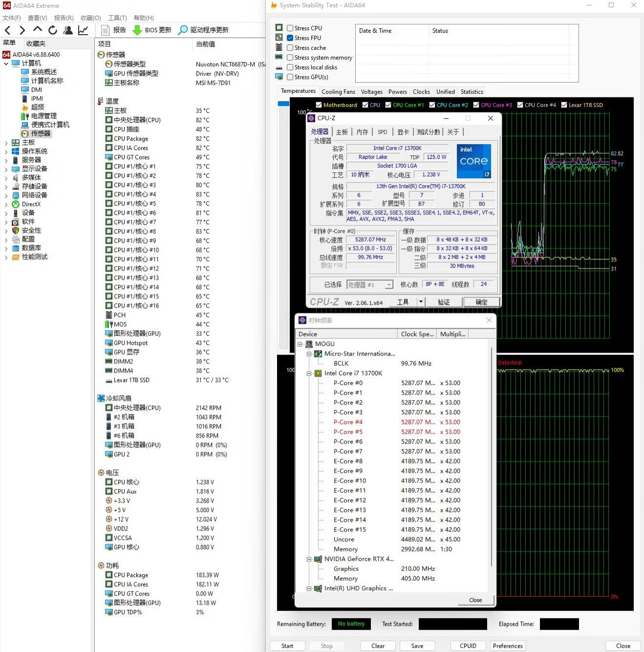Select 超频 overclock tree item
Screen dimensions: 644x652
tap(38, 107)
